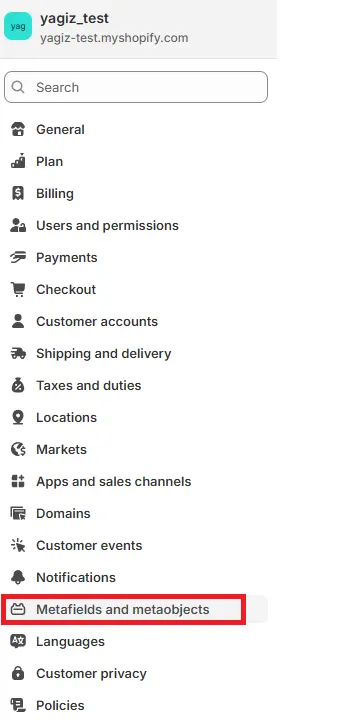Select the Plan chart icon
This screenshot has width=362, height=723.
click(x=18, y=161)
